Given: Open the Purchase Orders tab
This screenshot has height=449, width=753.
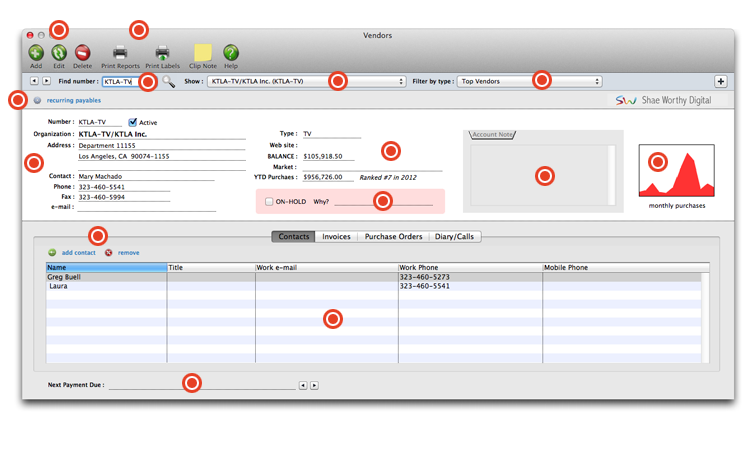Looking at the screenshot, I should click(x=392, y=237).
